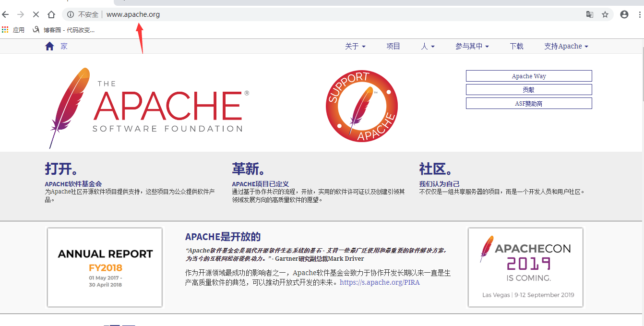Click the ASF赞助商 button

[529, 103]
